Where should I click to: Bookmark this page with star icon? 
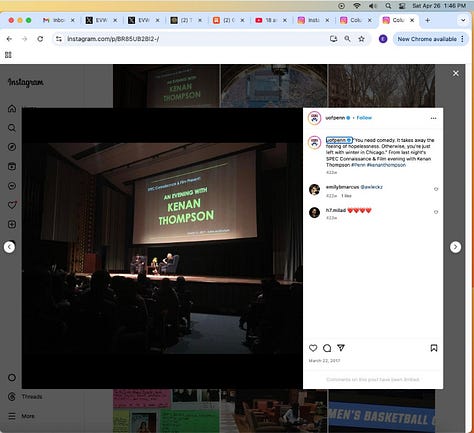click(x=361, y=39)
